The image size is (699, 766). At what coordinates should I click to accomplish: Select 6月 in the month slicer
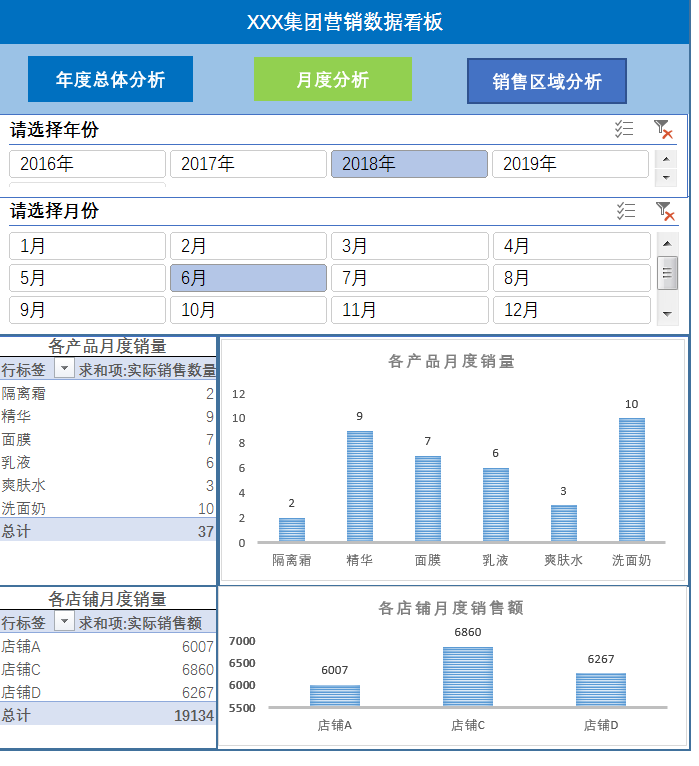tap(248, 278)
